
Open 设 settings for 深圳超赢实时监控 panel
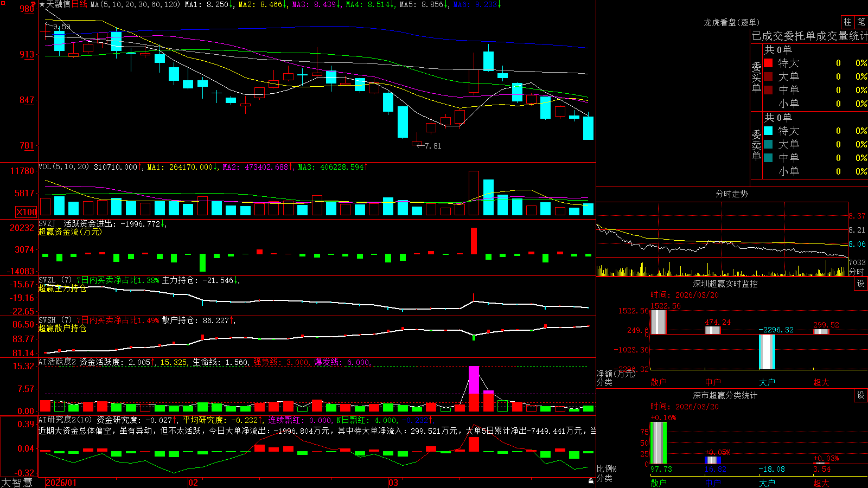click(861, 284)
